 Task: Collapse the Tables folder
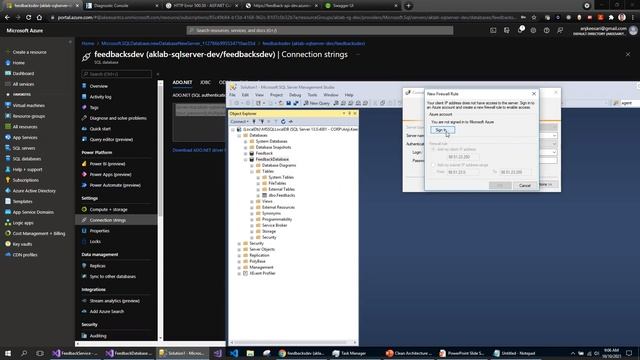[252, 171]
